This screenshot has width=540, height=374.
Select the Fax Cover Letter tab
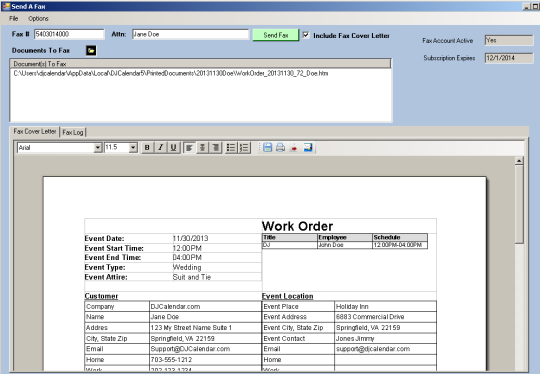point(35,132)
